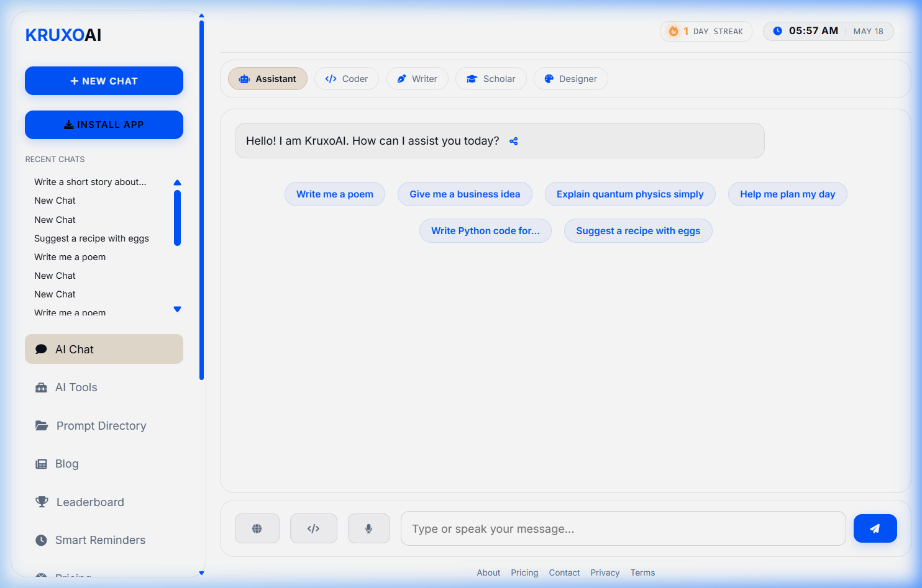Click the 'MAY 18' date text
Screen dimensions: 922x588
(868, 31)
